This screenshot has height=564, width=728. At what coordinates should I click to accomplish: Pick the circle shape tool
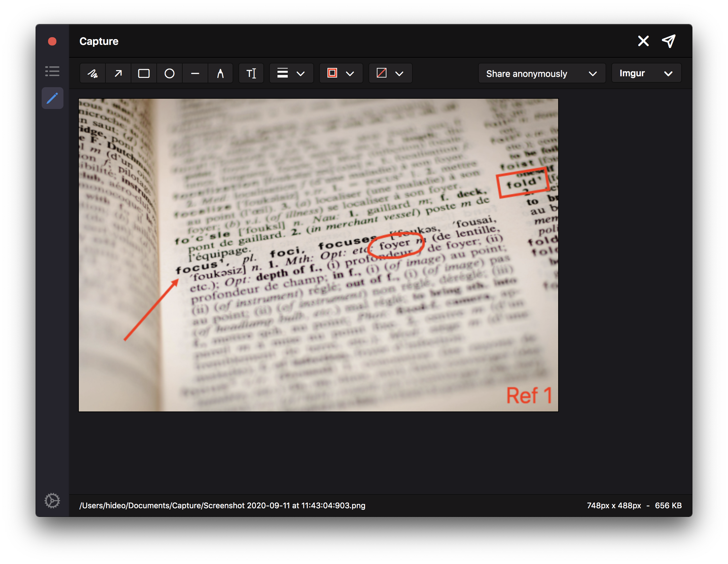[x=169, y=73]
